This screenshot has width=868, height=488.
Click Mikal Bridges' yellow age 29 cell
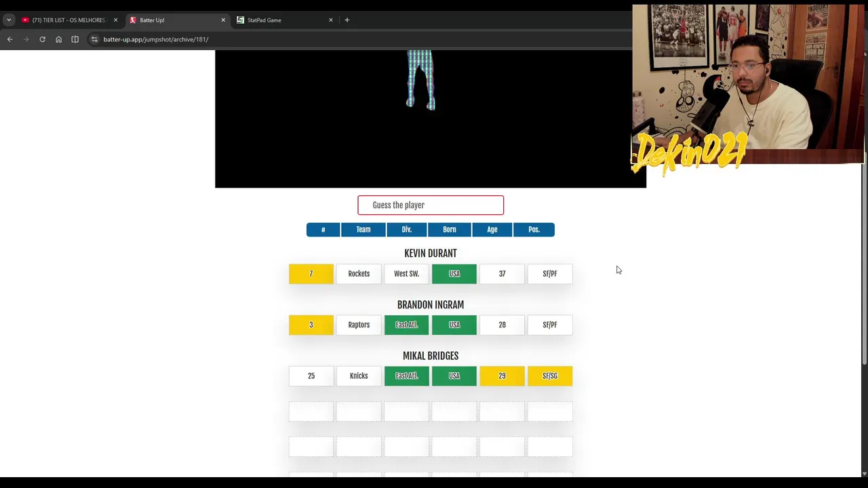(x=502, y=376)
